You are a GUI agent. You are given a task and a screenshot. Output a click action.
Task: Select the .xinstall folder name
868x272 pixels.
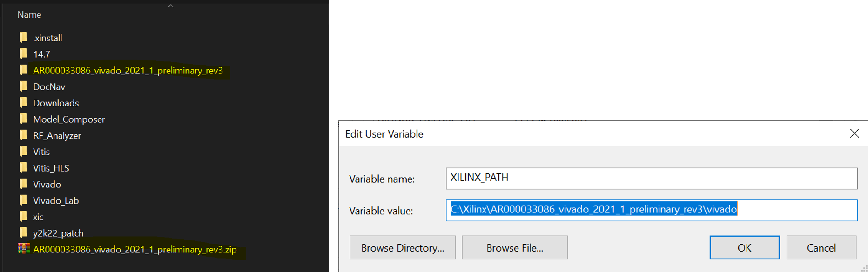pyautogui.click(x=47, y=38)
